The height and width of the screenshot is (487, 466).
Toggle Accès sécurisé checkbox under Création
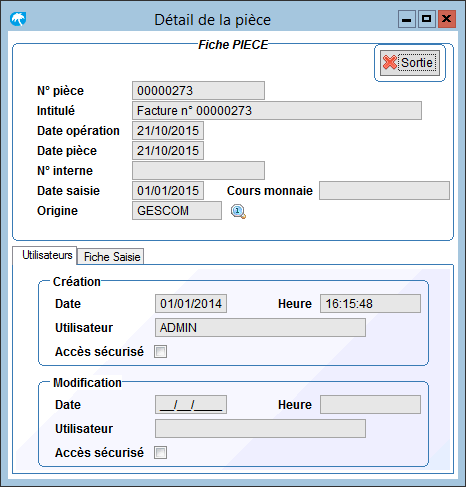point(160,352)
